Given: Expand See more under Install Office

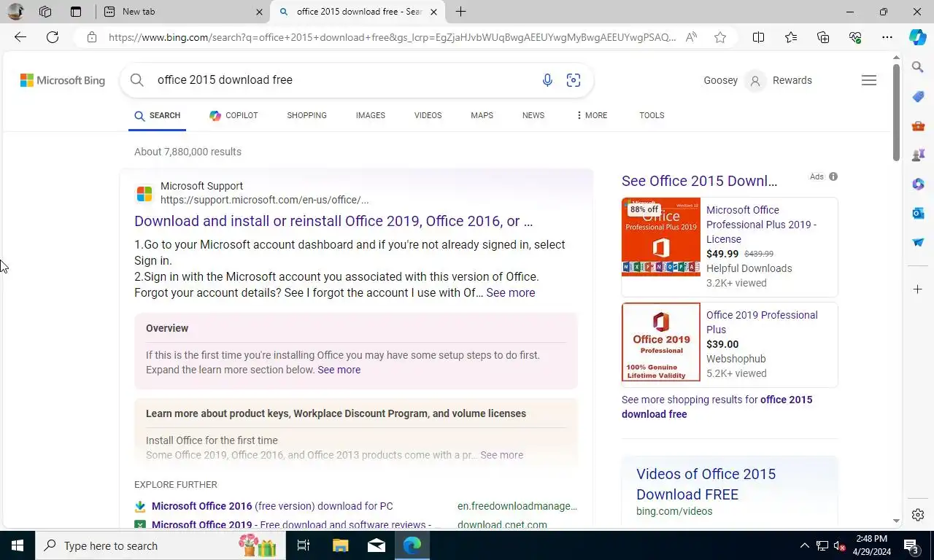Looking at the screenshot, I should (x=501, y=455).
